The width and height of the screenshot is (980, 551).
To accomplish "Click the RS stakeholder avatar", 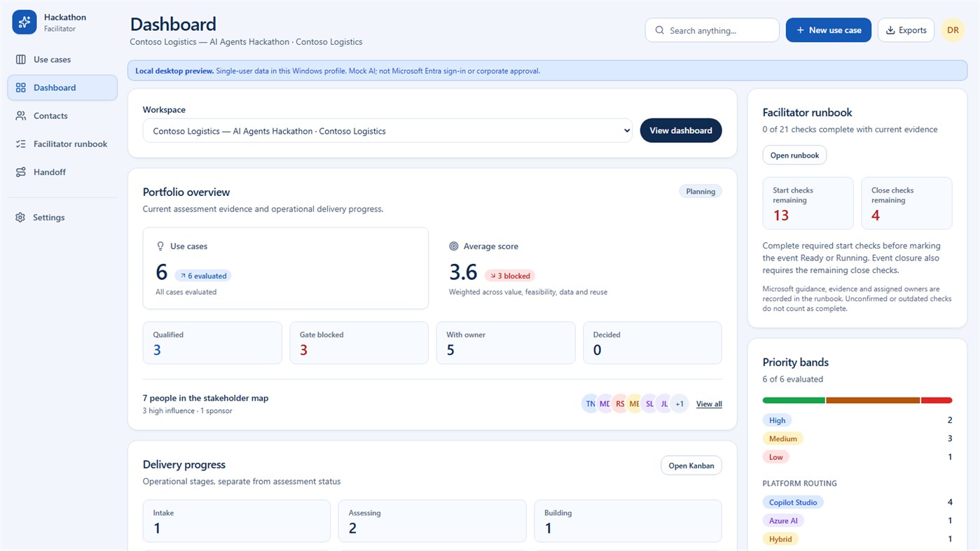I will pyautogui.click(x=620, y=403).
